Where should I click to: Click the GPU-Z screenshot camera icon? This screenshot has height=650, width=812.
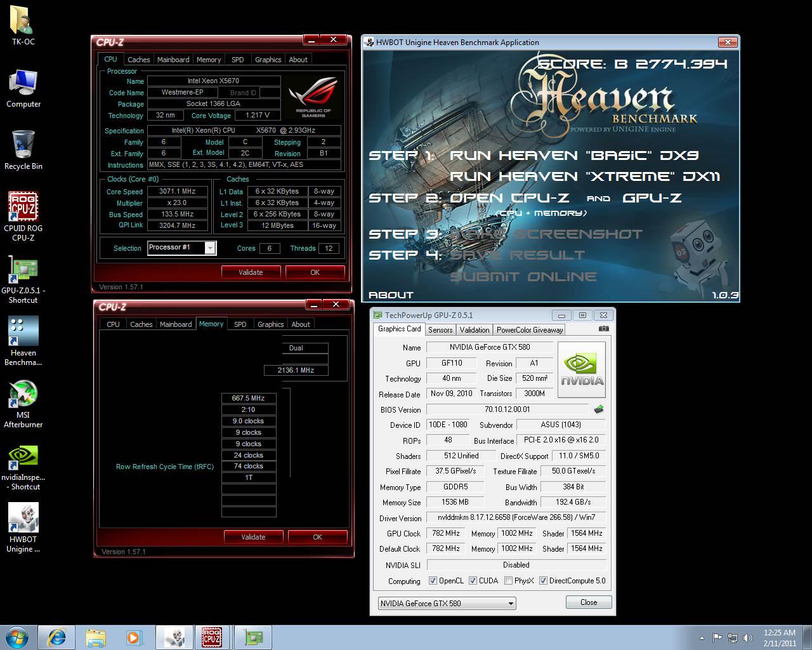[x=603, y=329]
